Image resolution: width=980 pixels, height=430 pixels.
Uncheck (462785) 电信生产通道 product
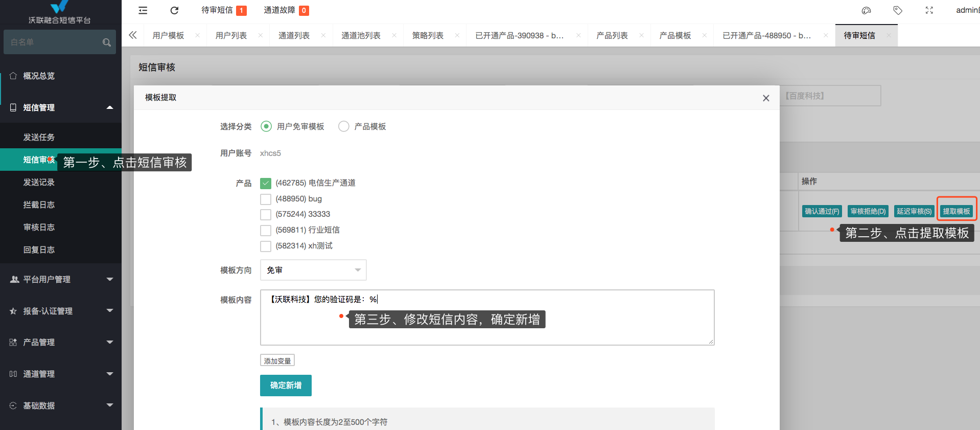266,183
